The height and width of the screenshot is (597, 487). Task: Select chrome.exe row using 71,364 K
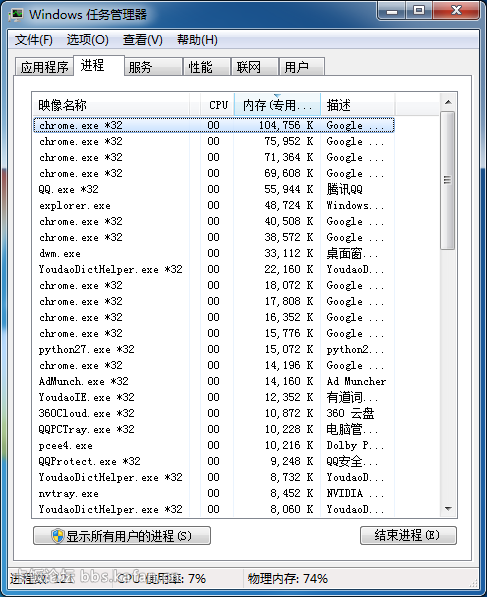click(214, 157)
